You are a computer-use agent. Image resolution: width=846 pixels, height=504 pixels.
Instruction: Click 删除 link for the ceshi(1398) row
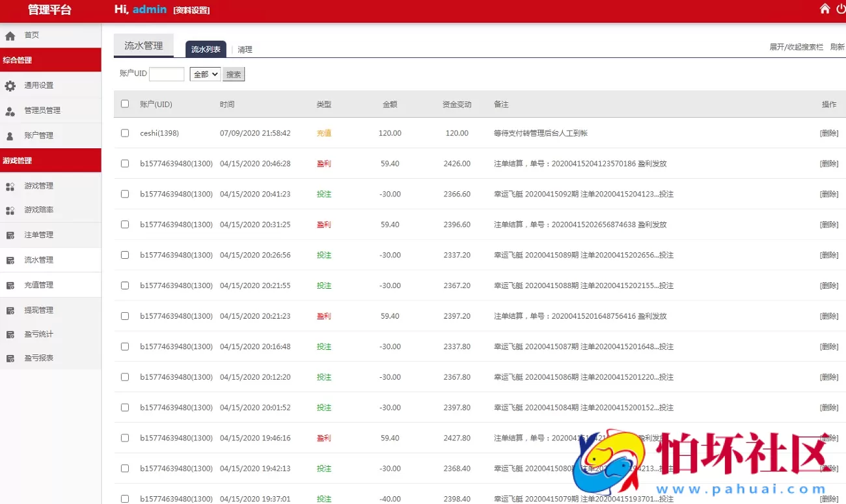click(x=828, y=133)
